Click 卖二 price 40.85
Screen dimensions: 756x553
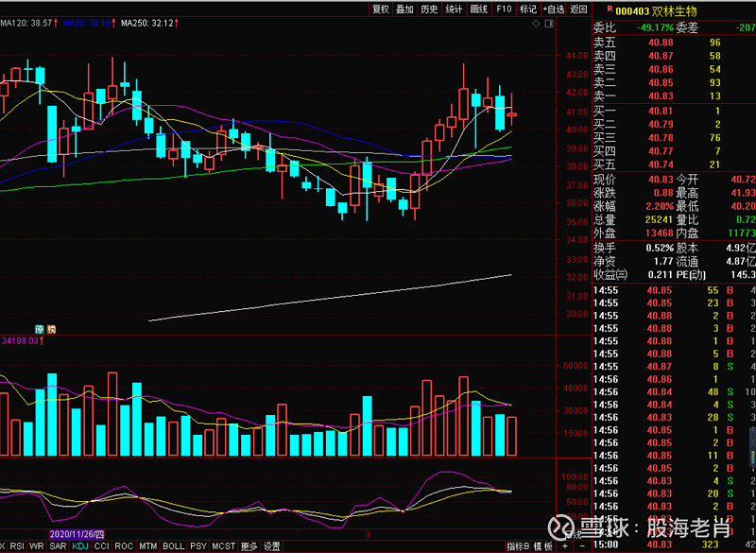661,83
